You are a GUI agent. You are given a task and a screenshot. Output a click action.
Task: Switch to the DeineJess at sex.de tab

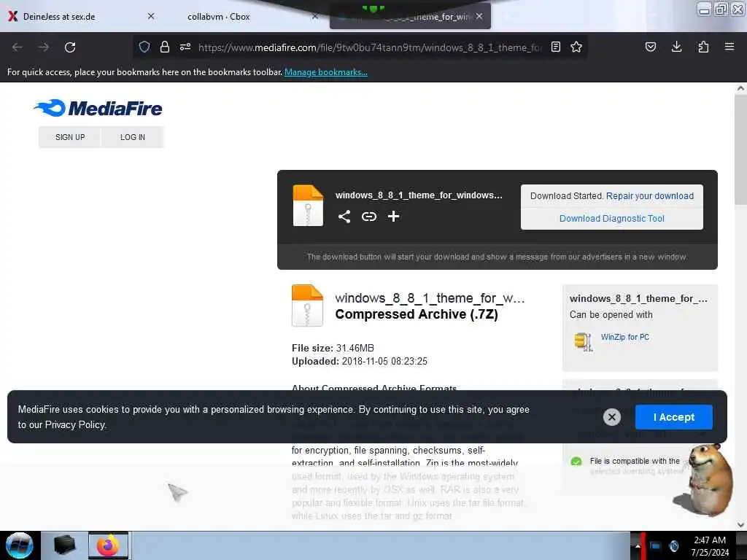(x=59, y=16)
